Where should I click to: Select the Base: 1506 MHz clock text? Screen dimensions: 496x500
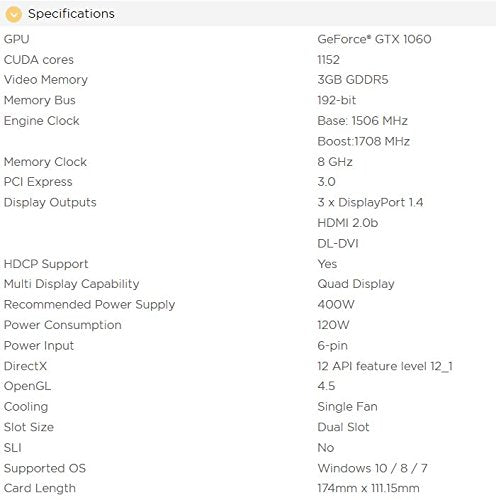362,121
